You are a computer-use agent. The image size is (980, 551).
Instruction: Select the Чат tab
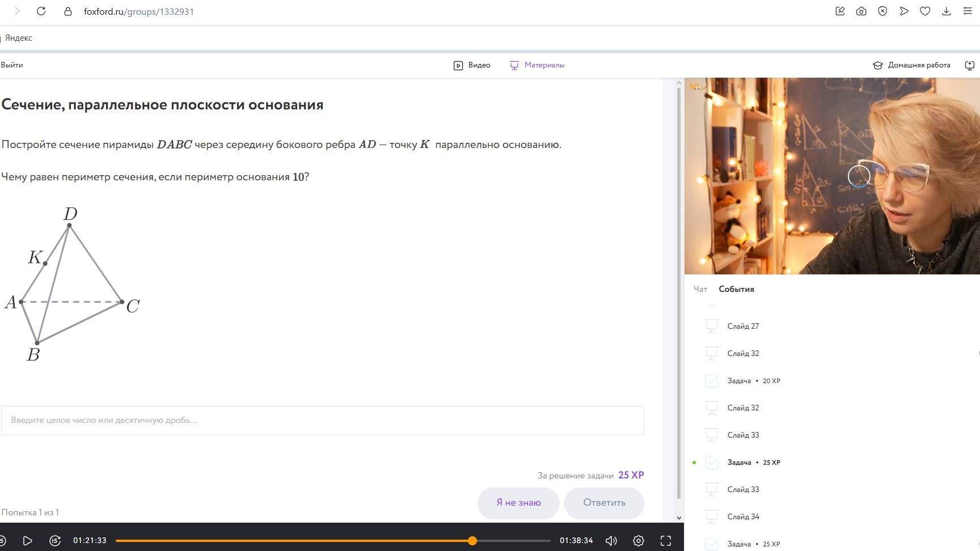pos(700,289)
